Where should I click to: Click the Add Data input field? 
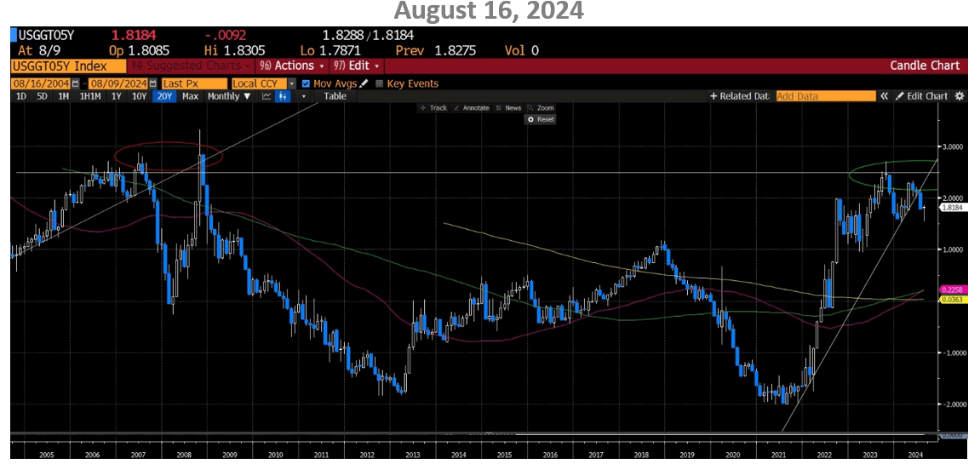826,96
